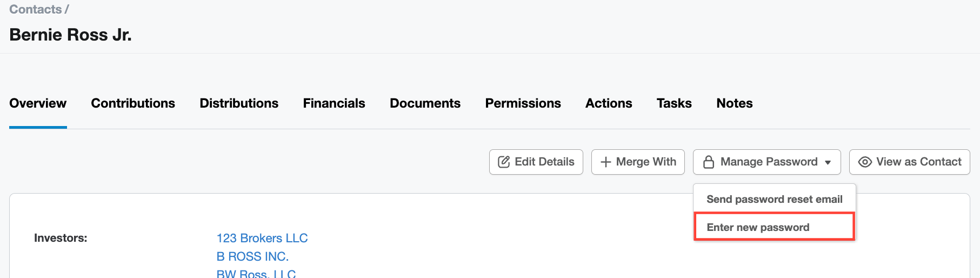
Task: Expand the Manage Password dropdown arrow
Action: coord(828,162)
